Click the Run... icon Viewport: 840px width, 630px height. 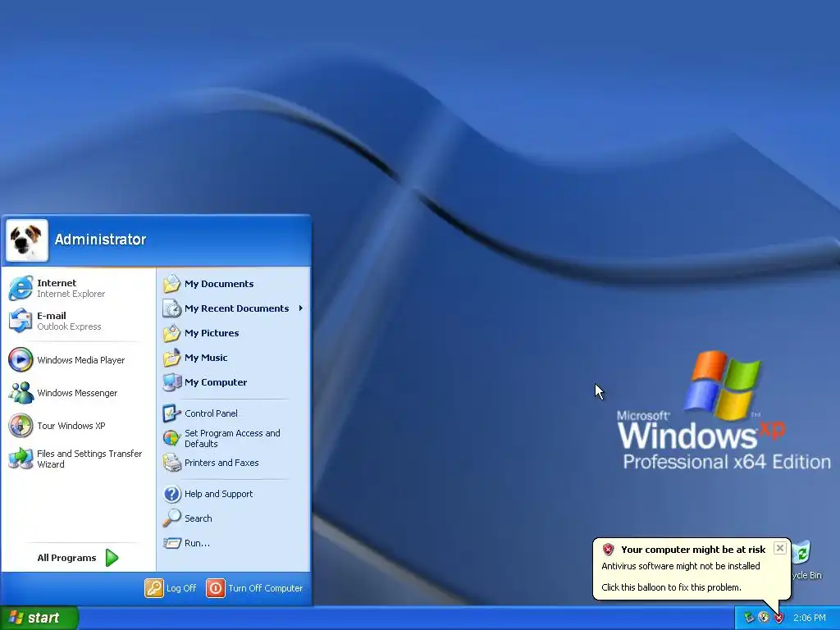pyautogui.click(x=172, y=543)
